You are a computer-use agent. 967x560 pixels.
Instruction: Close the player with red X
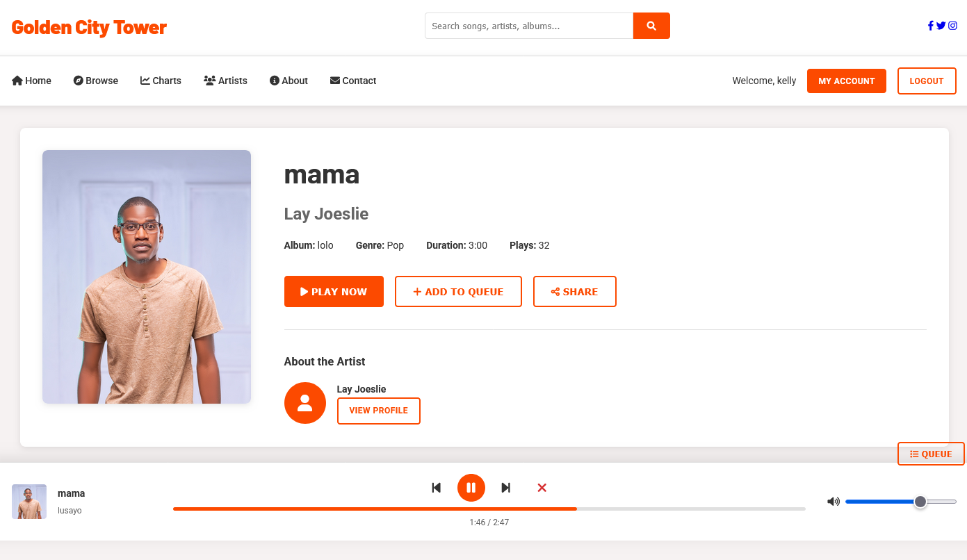(542, 488)
